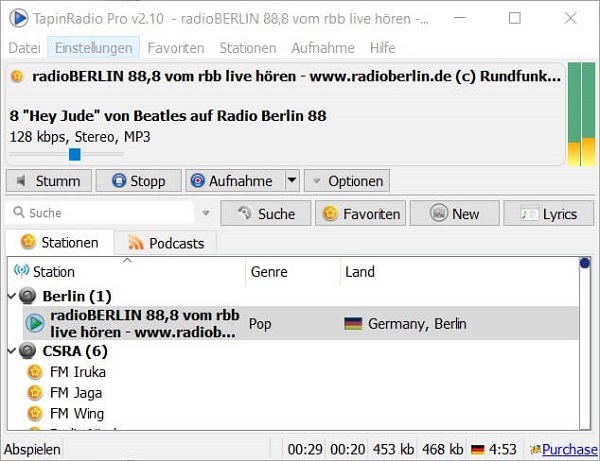600x461 pixels.
Task: Click the 128 kbps, Stereo, MP3 info text
Action: (x=80, y=137)
